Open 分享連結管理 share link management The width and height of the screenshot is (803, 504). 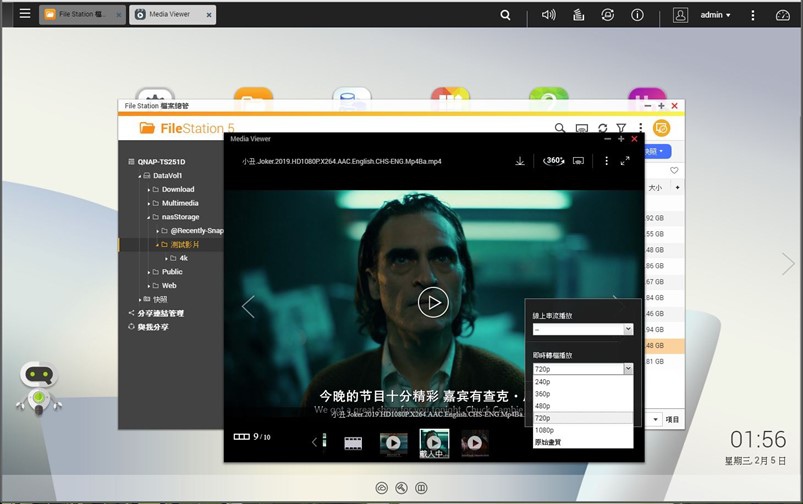pyautogui.click(x=160, y=313)
